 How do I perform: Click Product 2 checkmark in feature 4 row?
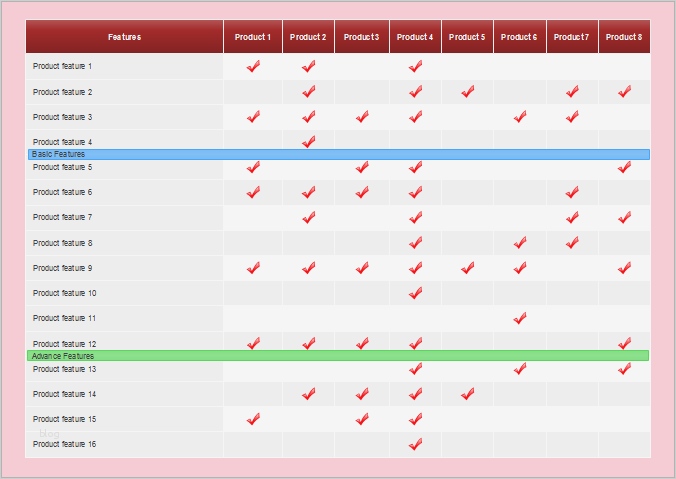click(308, 141)
